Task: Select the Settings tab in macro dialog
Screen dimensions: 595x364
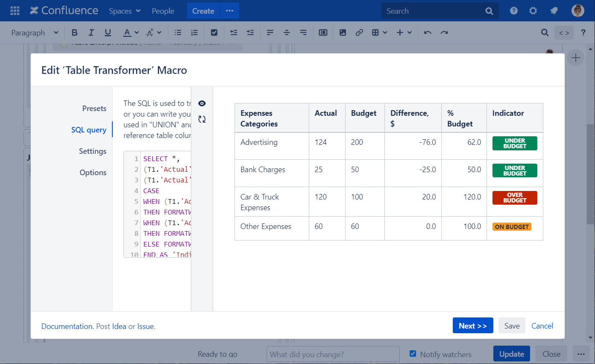Action: 92,151
